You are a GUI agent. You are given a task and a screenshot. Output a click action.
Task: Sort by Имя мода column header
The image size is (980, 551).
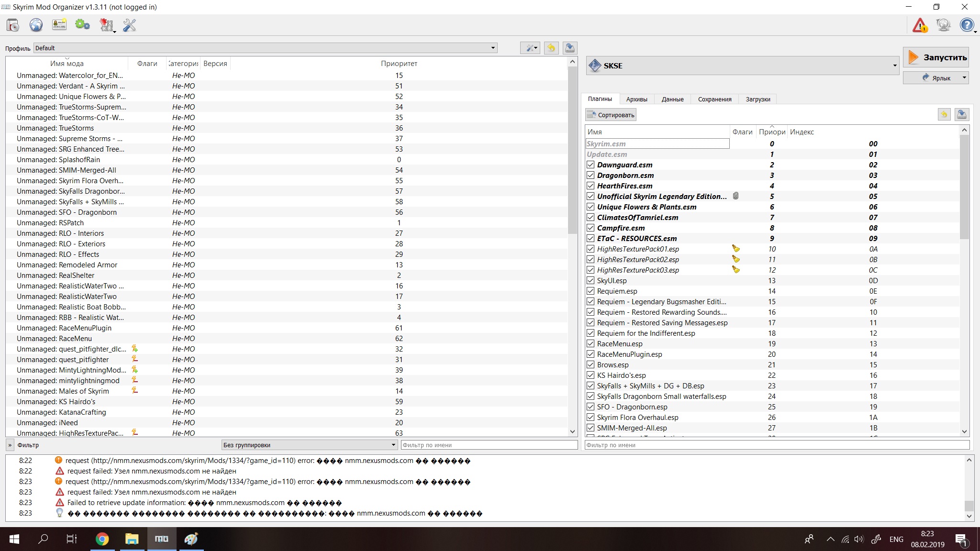67,64
